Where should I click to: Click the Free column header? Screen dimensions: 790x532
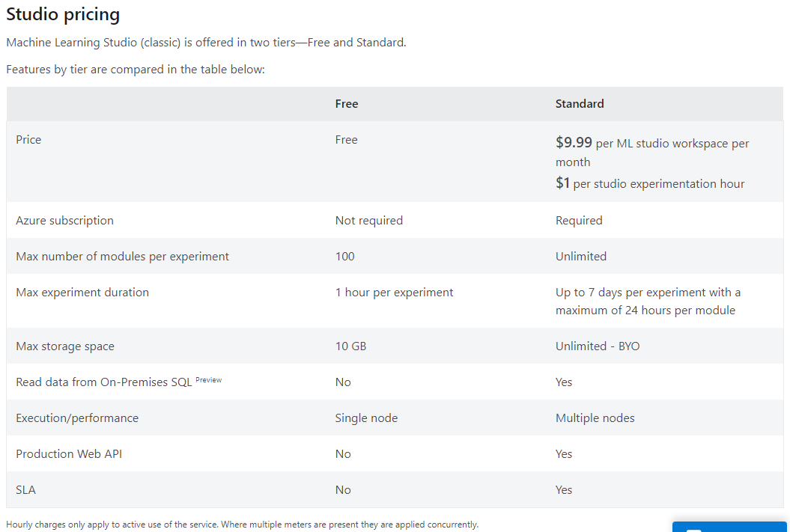(346, 104)
